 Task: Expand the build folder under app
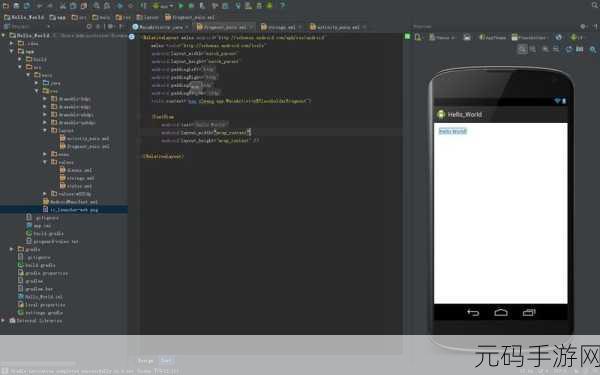(20, 59)
